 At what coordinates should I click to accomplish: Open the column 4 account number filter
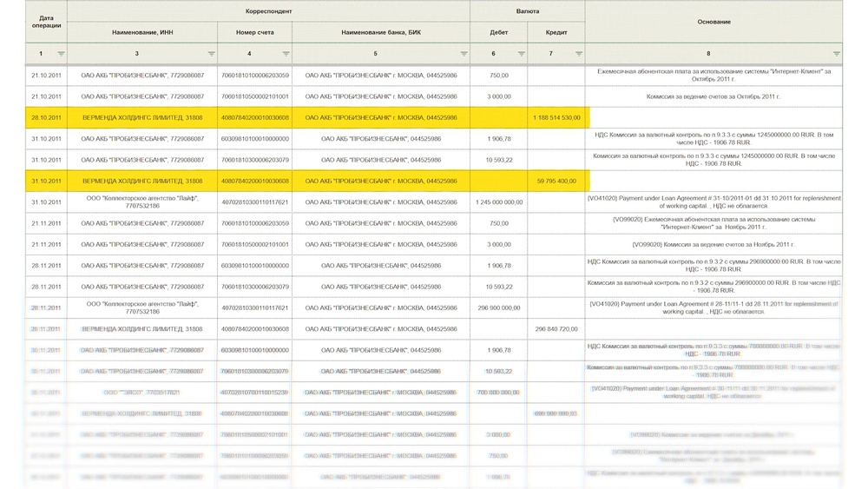pyautogui.click(x=286, y=54)
